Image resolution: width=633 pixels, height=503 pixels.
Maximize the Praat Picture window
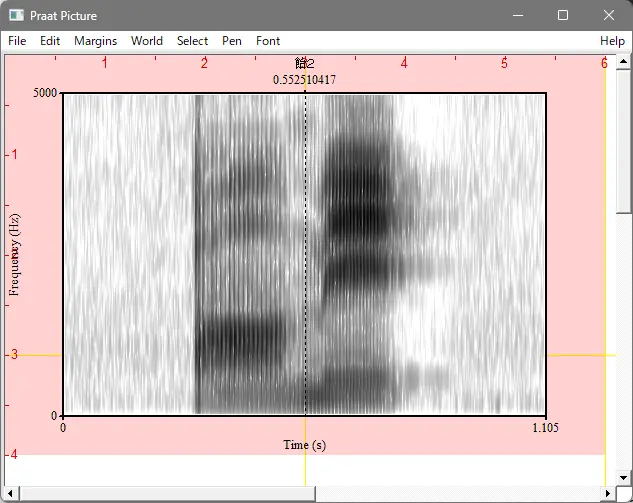click(563, 16)
